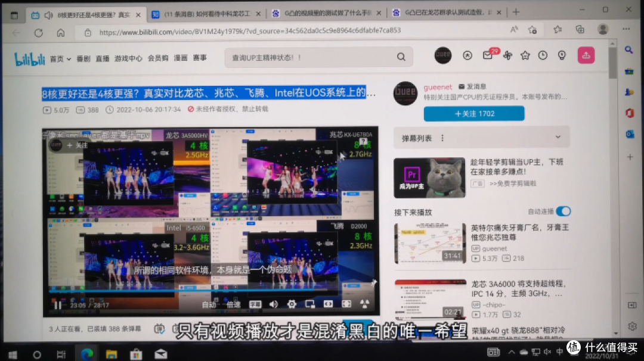
Task: Add this page to favorites star-plus icon
Action: 532,30
